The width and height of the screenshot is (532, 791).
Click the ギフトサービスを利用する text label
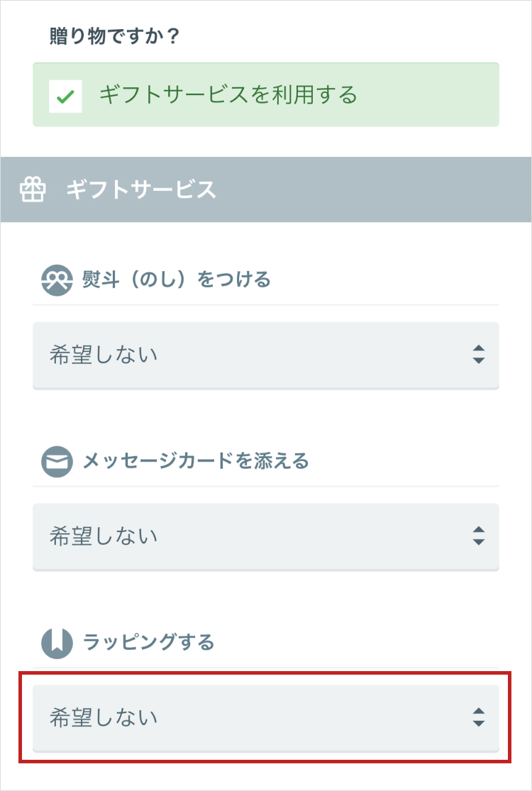pos(228,95)
